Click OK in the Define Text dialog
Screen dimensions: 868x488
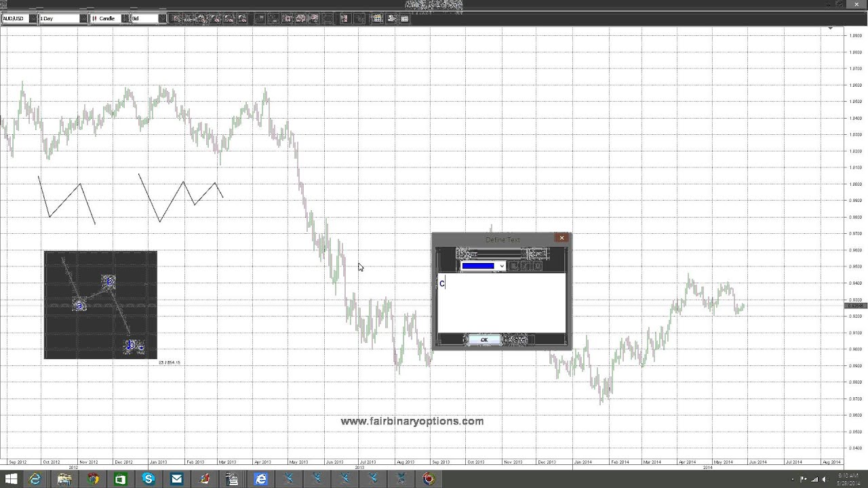[x=484, y=340]
